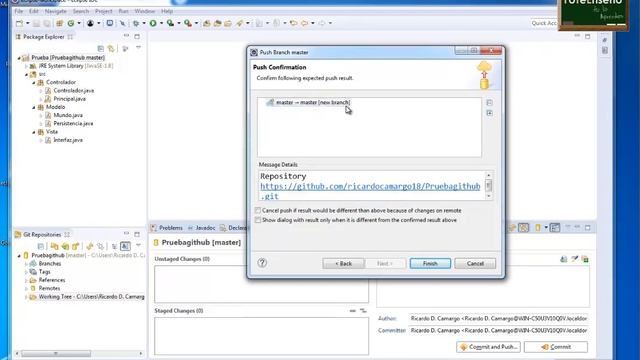Click the New wizard icon in the Eclipse toolbar

(x=19, y=23)
